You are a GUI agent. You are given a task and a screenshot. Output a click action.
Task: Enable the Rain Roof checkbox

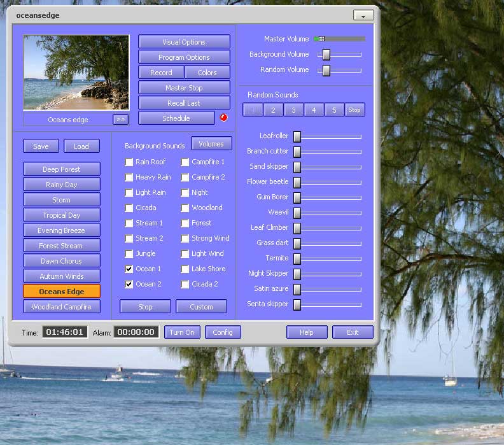(x=129, y=162)
